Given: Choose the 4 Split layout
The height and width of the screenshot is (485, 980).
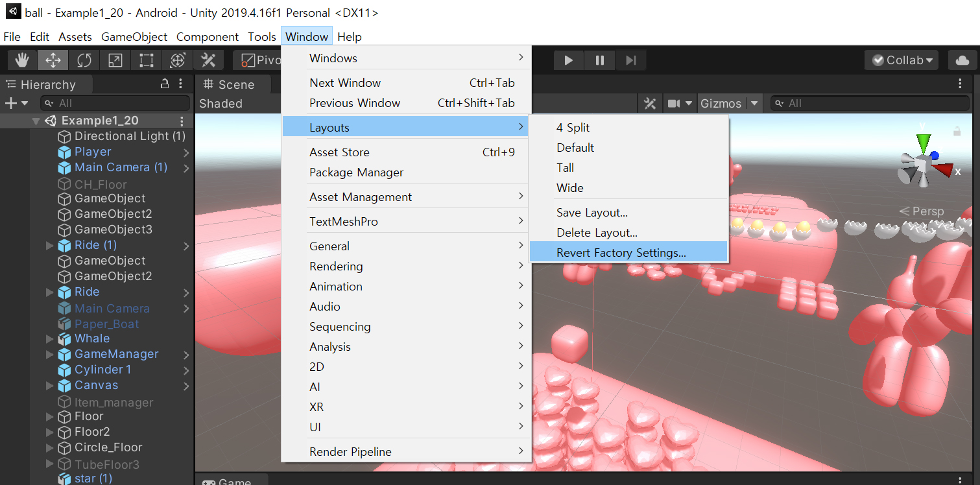Looking at the screenshot, I should [x=628, y=128].
